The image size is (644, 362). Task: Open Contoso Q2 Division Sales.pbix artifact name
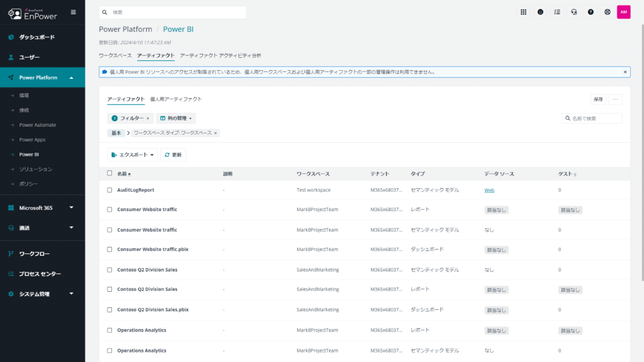pyautogui.click(x=153, y=310)
